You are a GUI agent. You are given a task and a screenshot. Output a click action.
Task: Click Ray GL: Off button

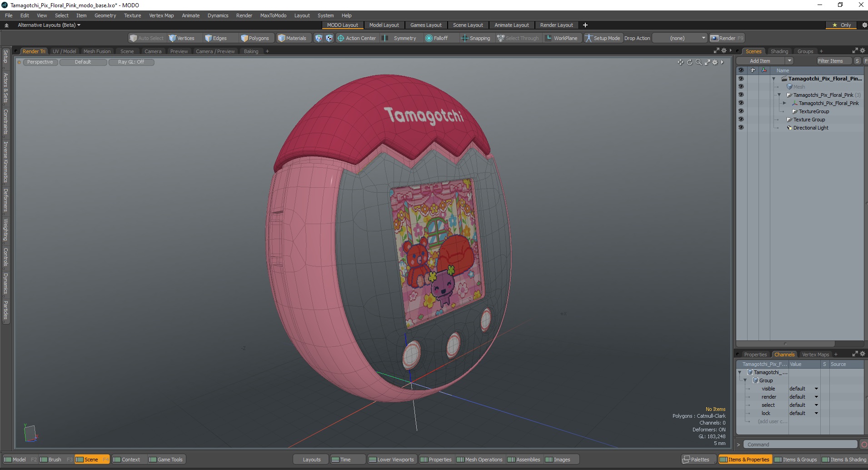point(131,62)
